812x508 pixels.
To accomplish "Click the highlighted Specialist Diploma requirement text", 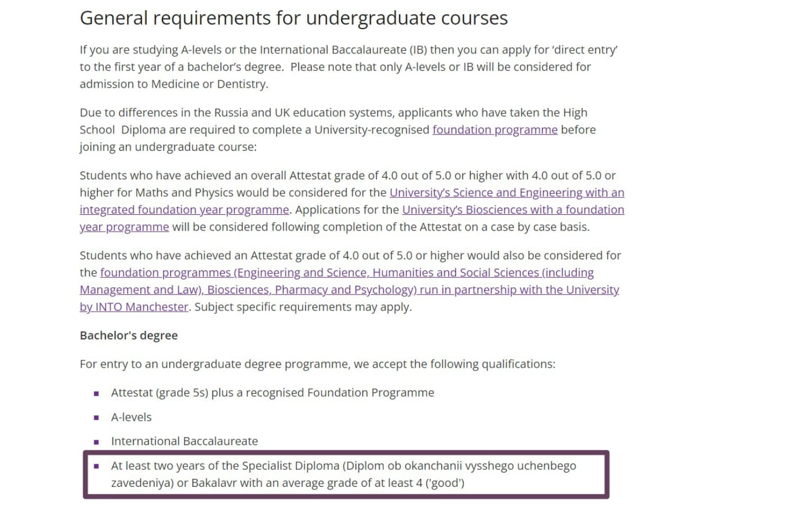I will (x=343, y=474).
